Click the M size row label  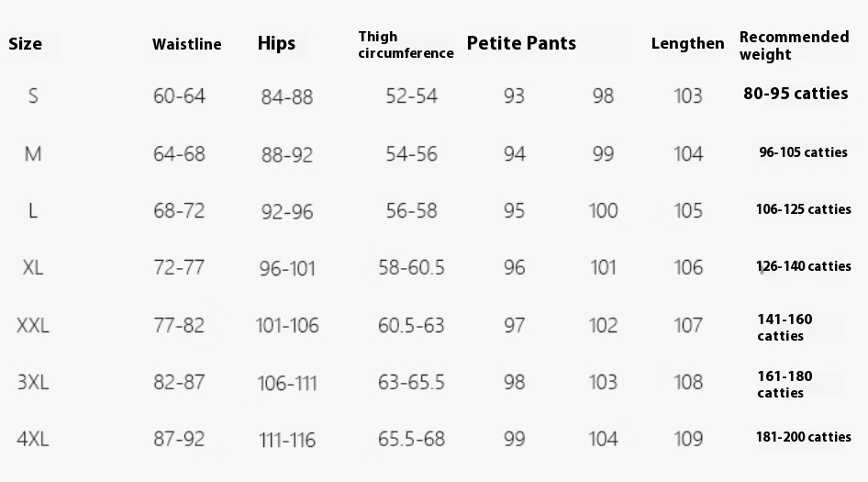(x=33, y=154)
